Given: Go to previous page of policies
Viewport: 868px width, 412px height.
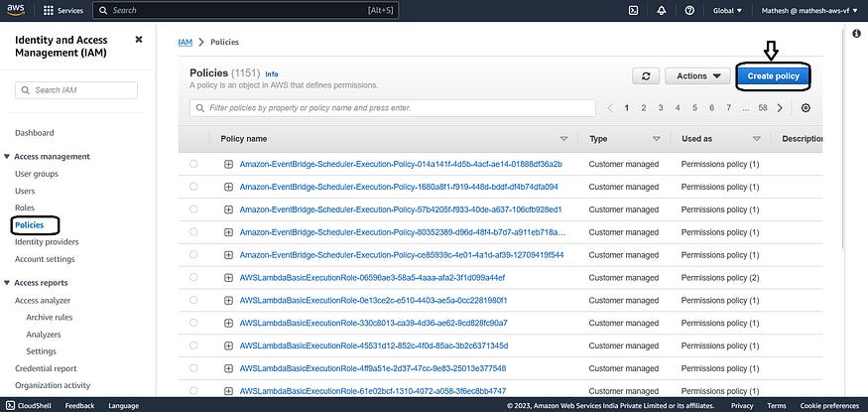Looking at the screenshot, I should [610, 108].
